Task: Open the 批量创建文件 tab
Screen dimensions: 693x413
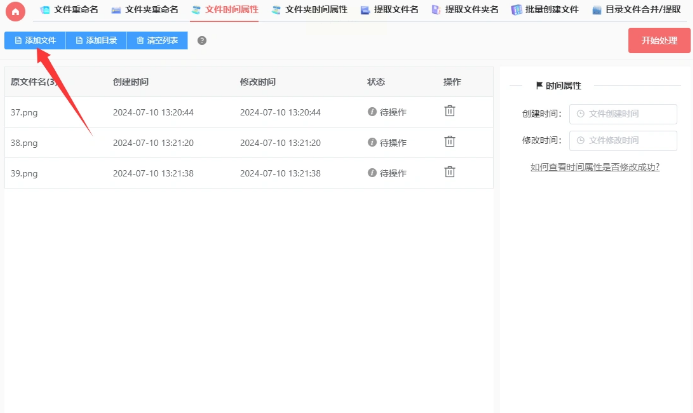Action: (x=545, y=10)
